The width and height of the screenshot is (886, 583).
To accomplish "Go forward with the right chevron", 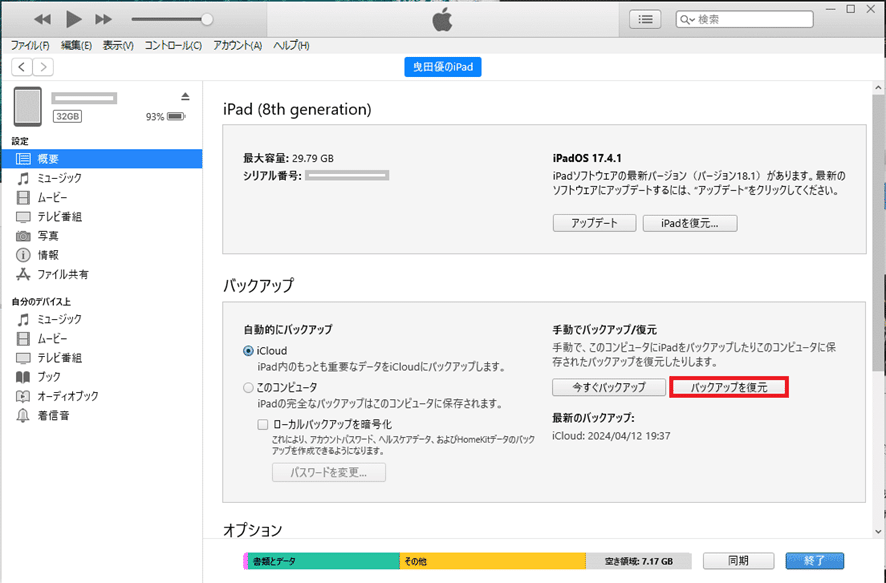I will (43, 67).
